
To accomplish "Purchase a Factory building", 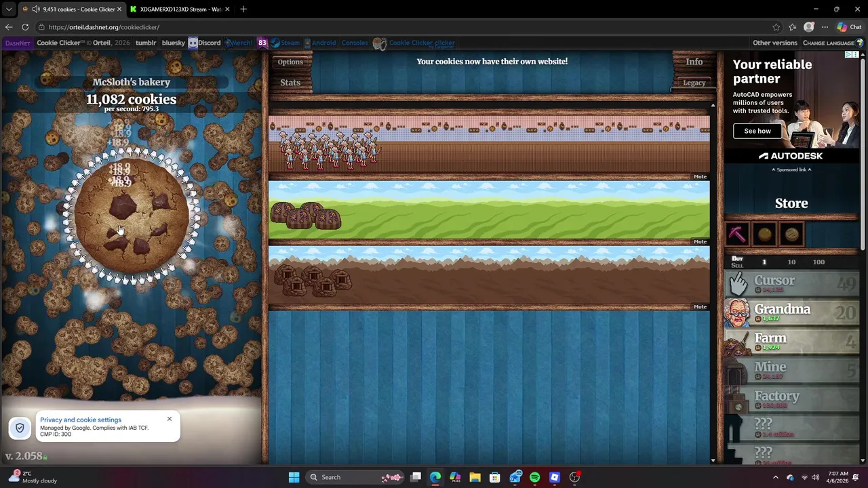I will [x=791, y=399].
